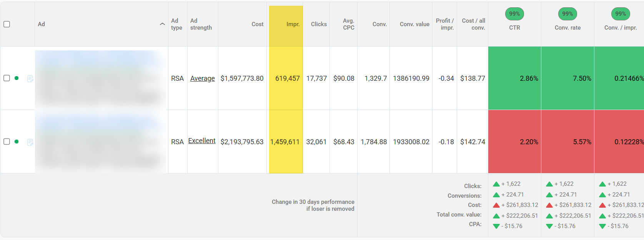Select the CTR column header
Viewport: 644px width, 240px height.
click(514, 28)
